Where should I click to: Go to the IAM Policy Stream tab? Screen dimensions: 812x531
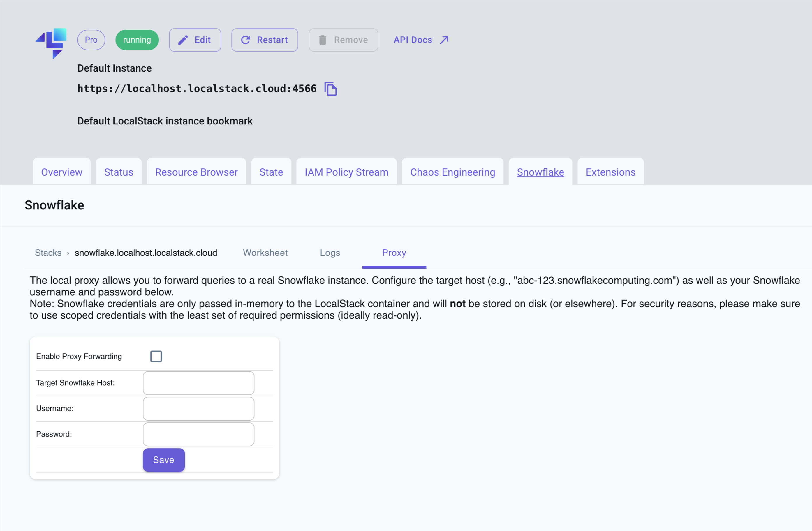(346, 172)
